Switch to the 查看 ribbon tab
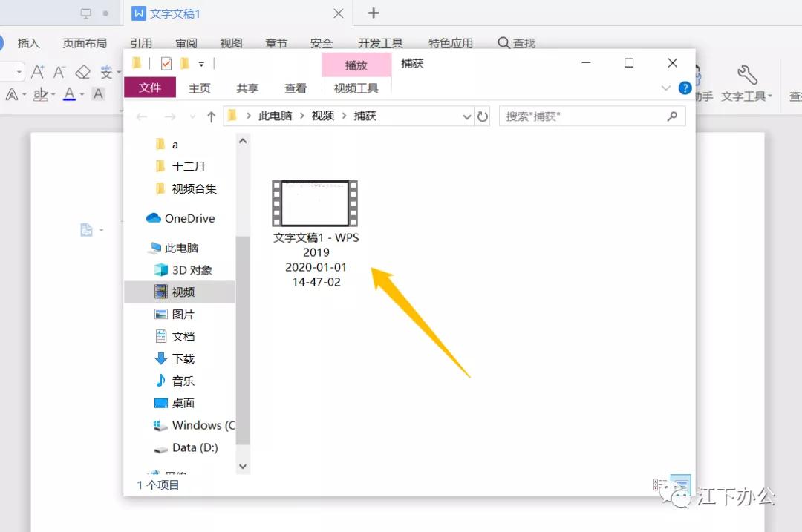Screen dimensions: 802x532 (x=296, y=88)
